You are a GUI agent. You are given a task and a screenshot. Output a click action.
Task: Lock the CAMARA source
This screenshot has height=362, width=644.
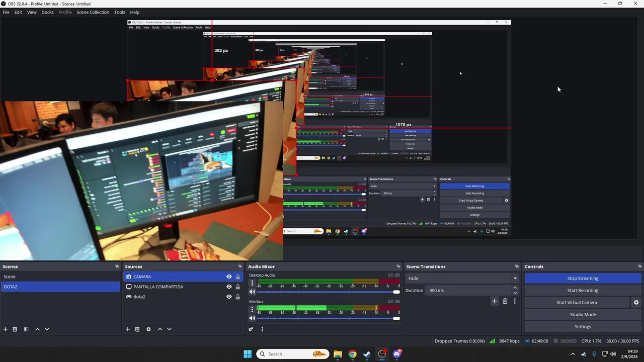point(237,277)
